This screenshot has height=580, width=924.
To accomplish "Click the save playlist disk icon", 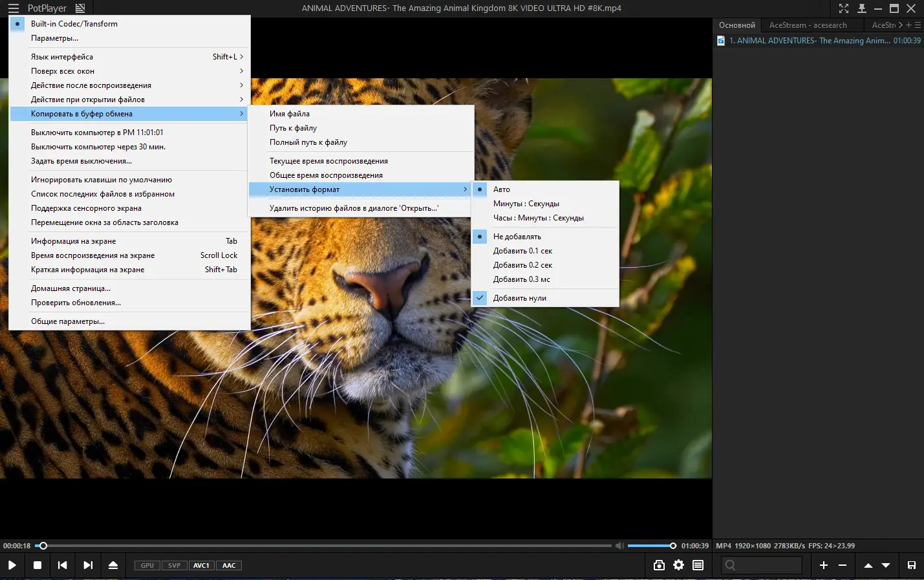I will point(911,565).
